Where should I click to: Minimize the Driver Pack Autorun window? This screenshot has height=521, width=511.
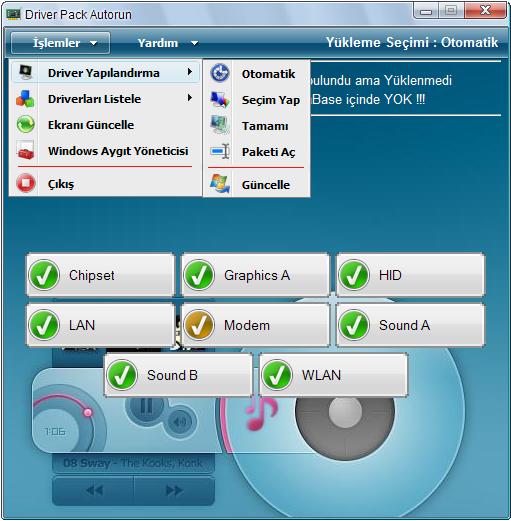[x=426, y=11]
